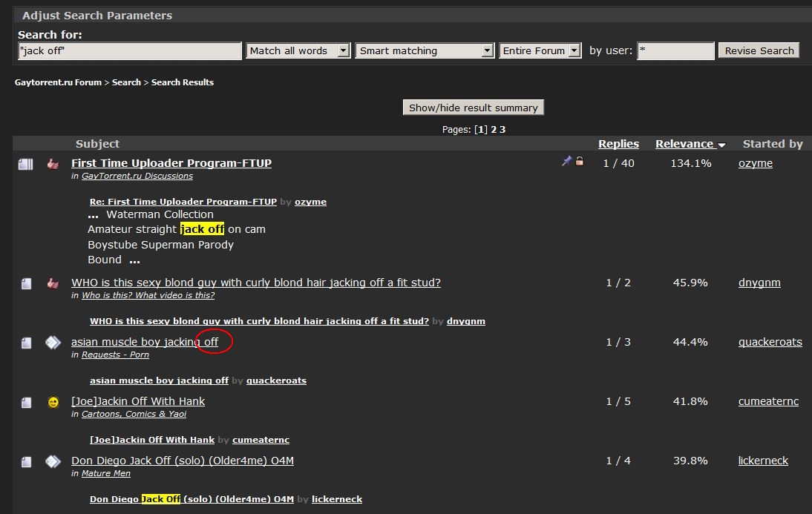This screenshot has height=514, width=812.
Task: Click the lock icon on the FTUP thread
Action: click(580, 161)
